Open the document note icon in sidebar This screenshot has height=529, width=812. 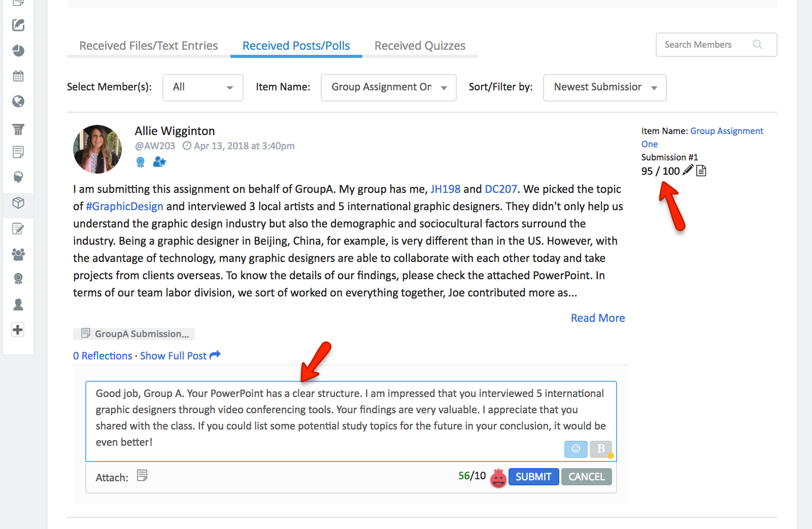coord(18,152)
